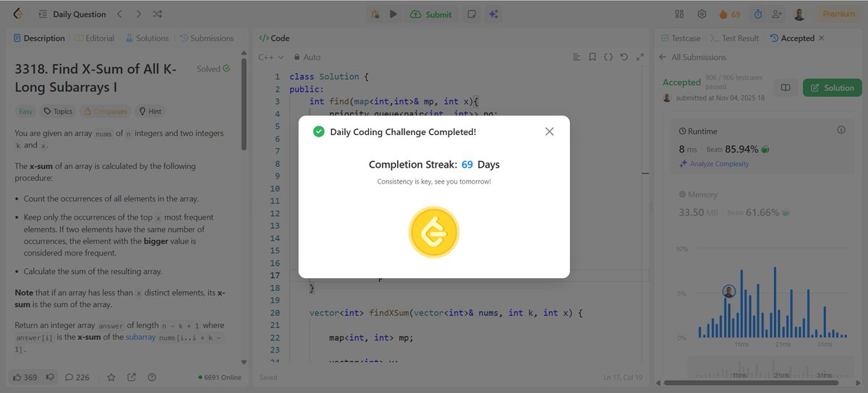Click the debugger bug icon
Viewport: 868px width, 393px height.
375,14
